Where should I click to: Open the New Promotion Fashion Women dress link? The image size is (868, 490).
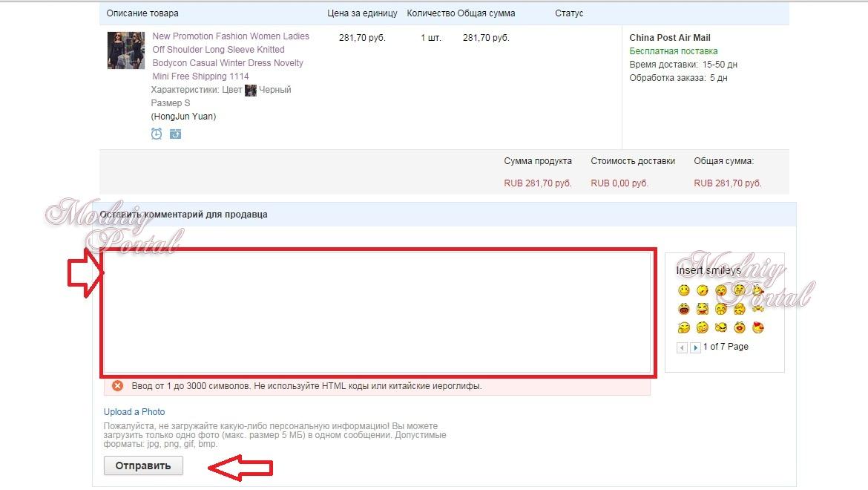tap(230, 56)
